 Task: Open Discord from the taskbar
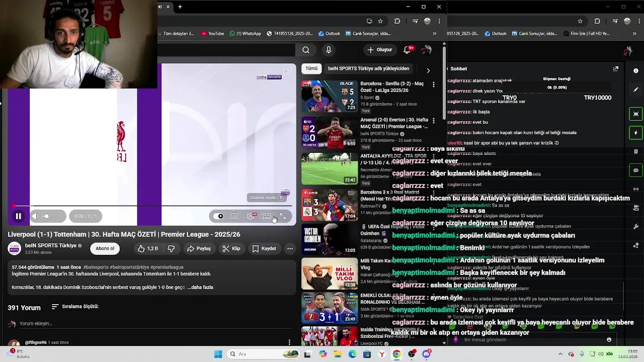point(426,354)
